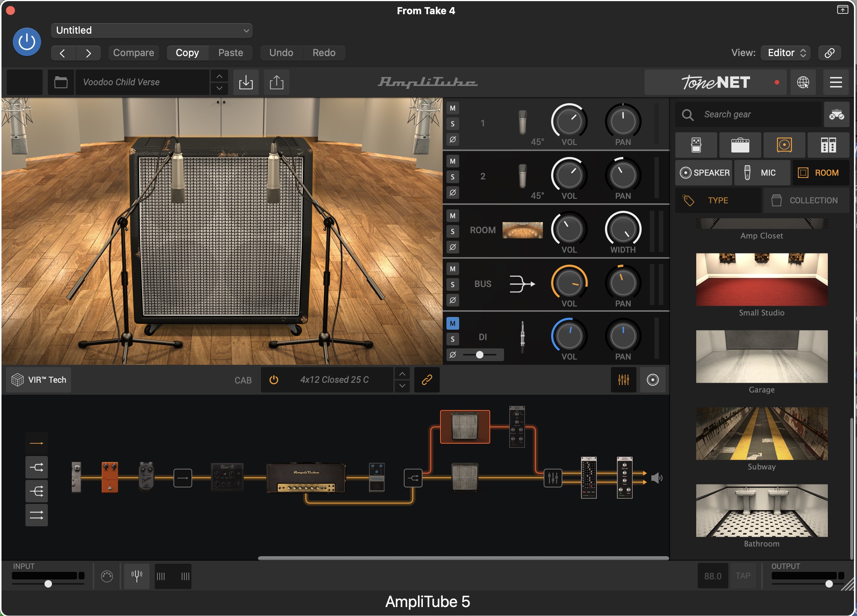
Task: Open the 4x12 Closed 25 C cab selector
Action: tap(334, 379)
